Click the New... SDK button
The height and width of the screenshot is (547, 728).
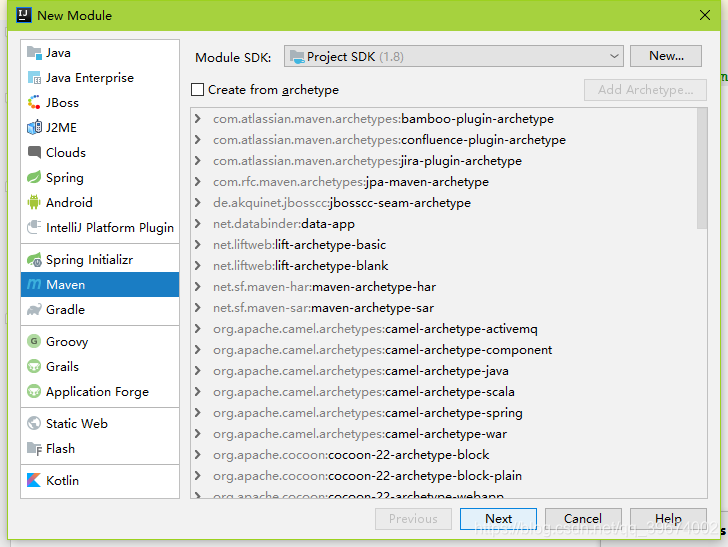[x=666, y=56]
